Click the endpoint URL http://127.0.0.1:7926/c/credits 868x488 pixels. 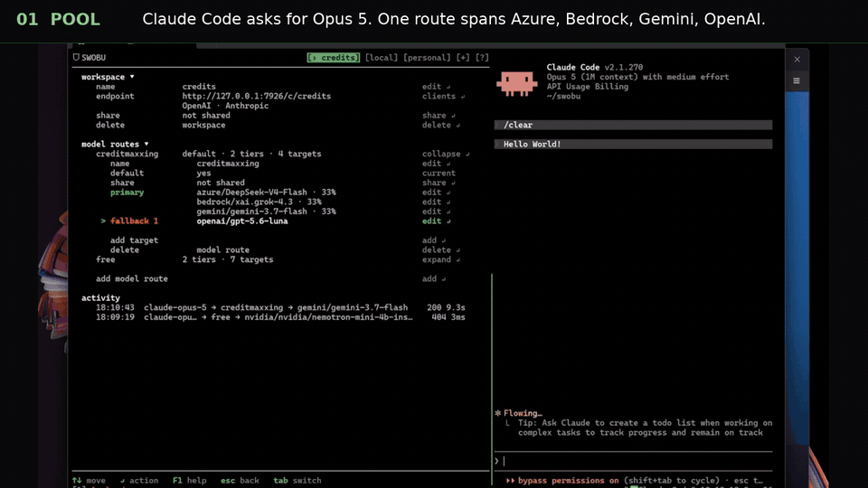click(x=256, y=97)
